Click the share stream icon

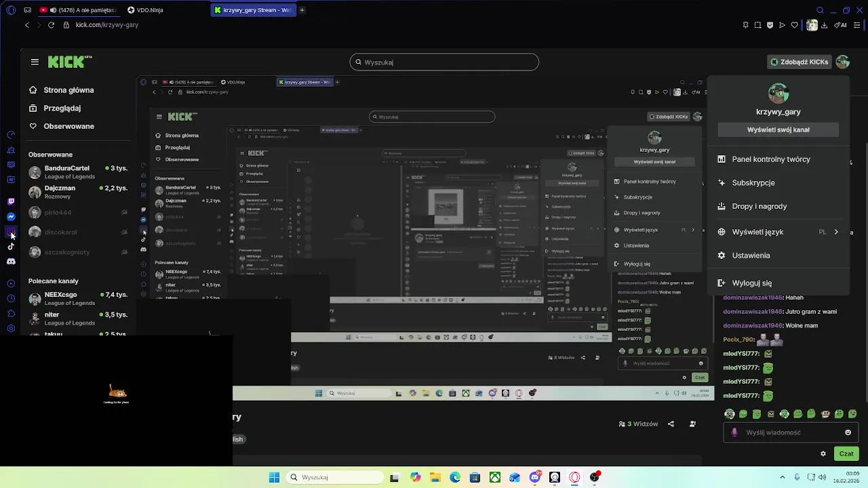click(x=671, y=424)
